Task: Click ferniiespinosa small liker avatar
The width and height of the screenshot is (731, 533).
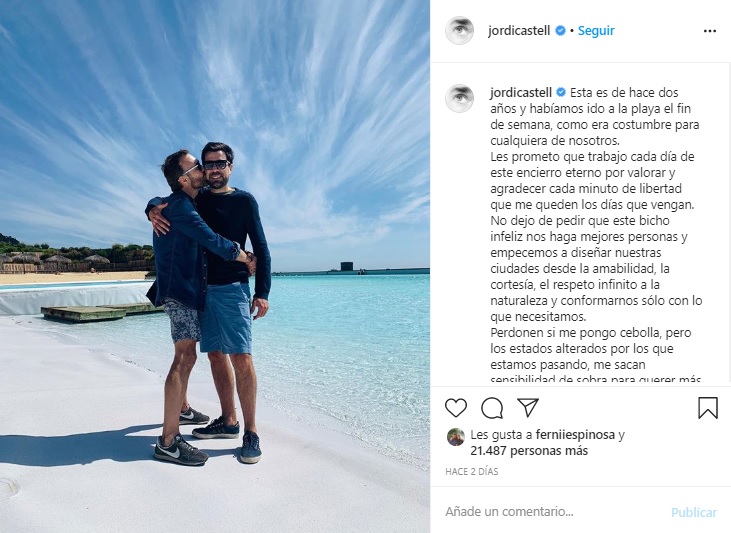Action: tap(456, 437)
